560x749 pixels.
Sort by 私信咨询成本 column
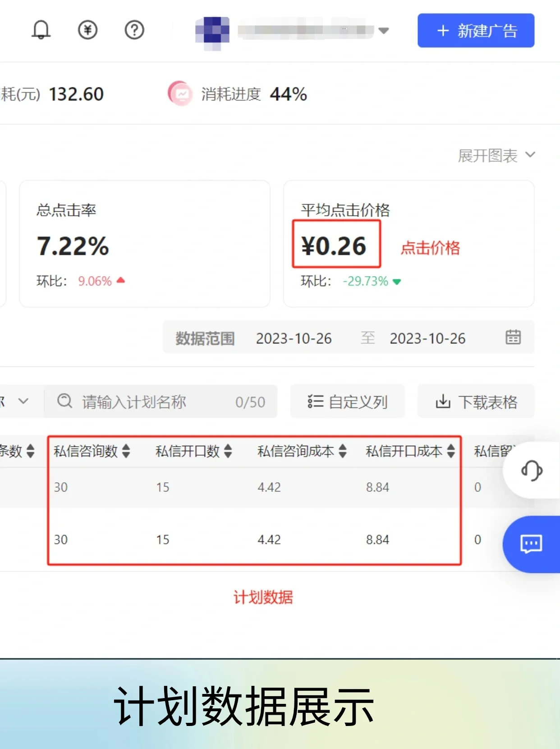[343, 451]
